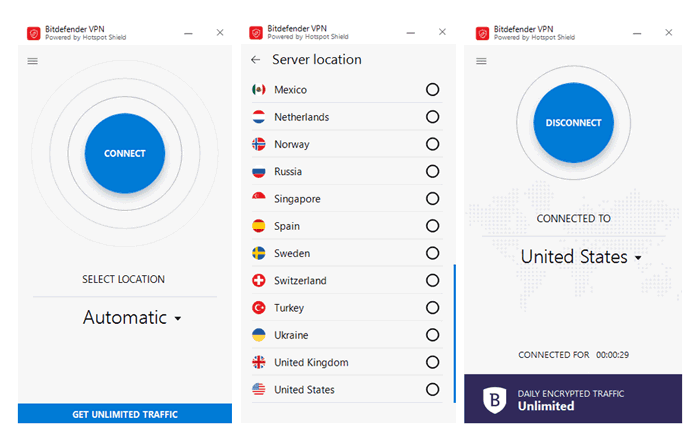This screenshot has height=432, width=700.
Task: Click the Bitdefender shield B icon
Action: pos(495,400)
